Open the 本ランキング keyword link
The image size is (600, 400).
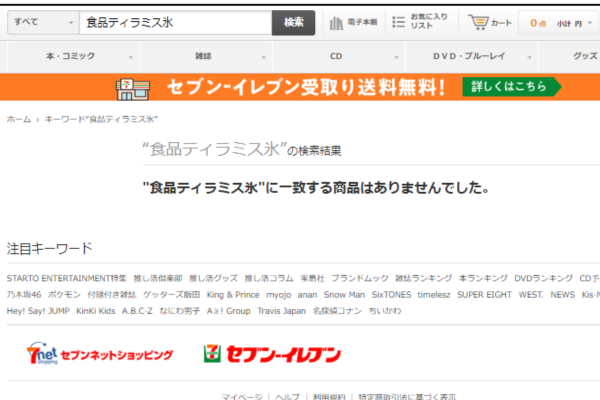pyautogui.click(x=483, y=278)
